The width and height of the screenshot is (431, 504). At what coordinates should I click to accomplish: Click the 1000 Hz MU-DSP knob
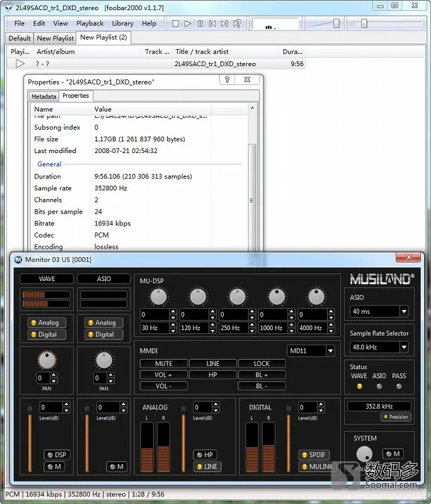277,296
